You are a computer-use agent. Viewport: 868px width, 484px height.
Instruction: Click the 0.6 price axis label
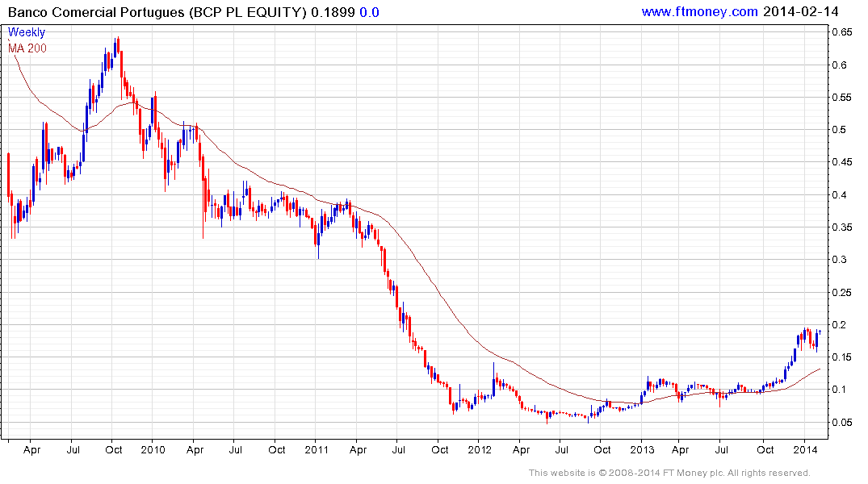click(x=839, y=65)
